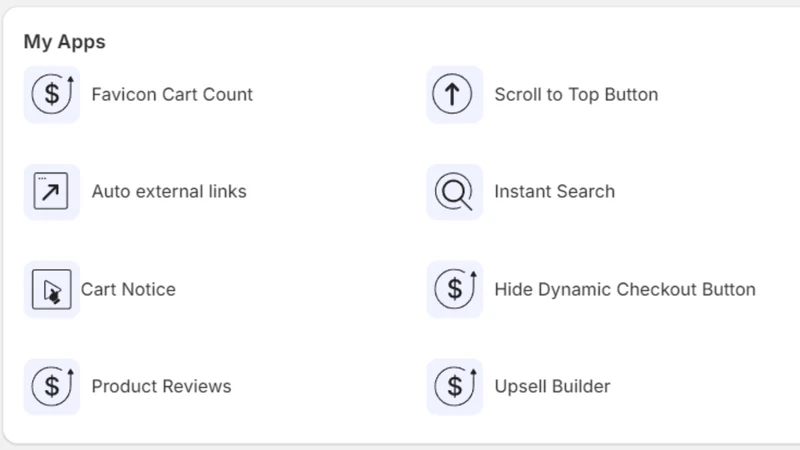
Task: Click the Favicon Cart Count dollar icon
Action: [x=52, y=94]
